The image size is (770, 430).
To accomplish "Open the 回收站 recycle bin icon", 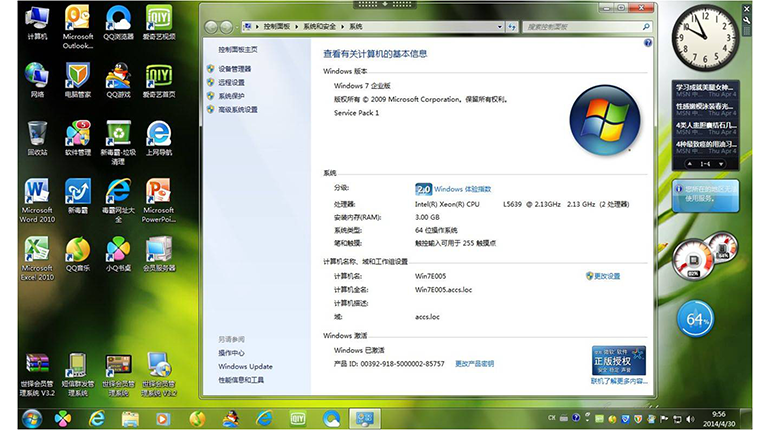I will point(37,138).
